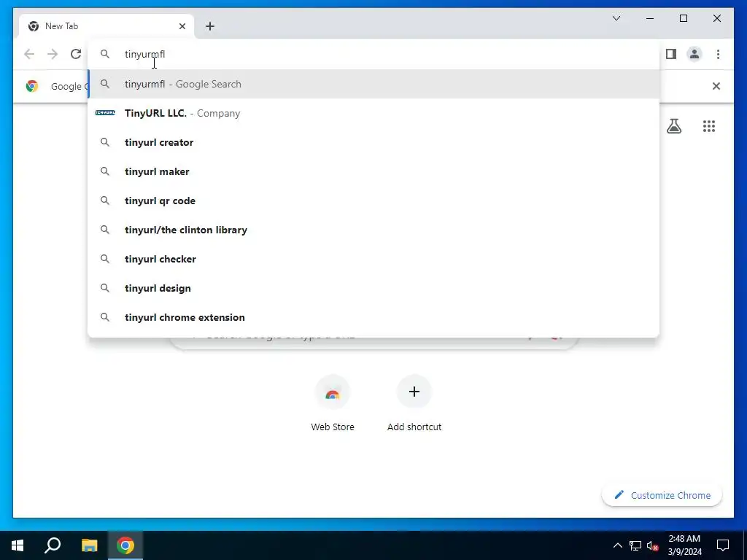Select 'tinyurl maker' suggestion
The width and height of the screenshot is (747, 560).
[x=373, y=171]
